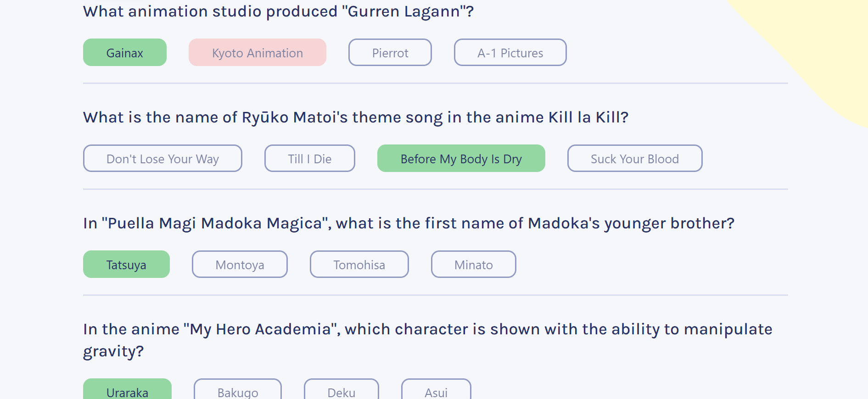Select the Till I Die answer
Image resolution: width=868 pixels, height=399 pixels.
click(x=309, y=159)
